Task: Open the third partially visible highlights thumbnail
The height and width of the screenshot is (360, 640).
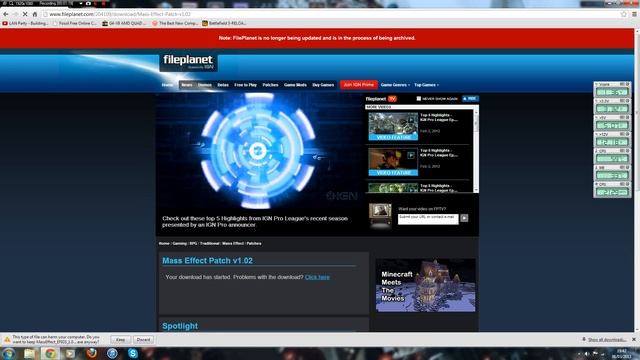Action: click(393, 188)
